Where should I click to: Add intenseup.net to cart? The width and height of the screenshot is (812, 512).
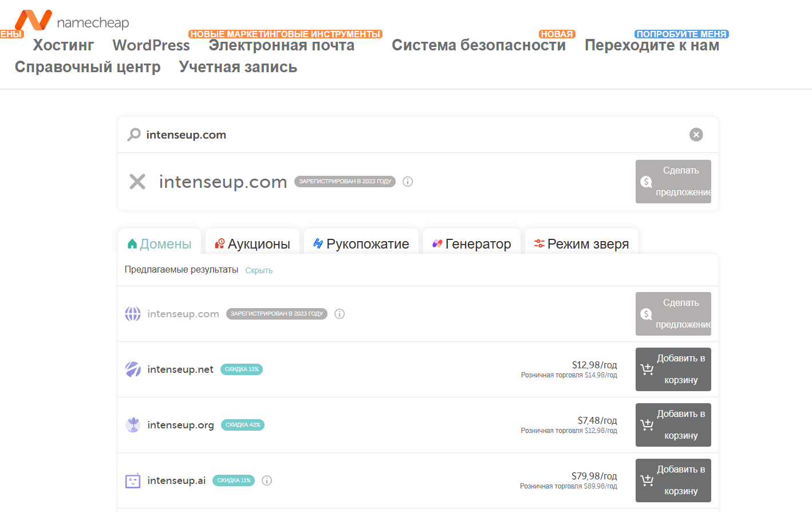[x=673, y=369]
